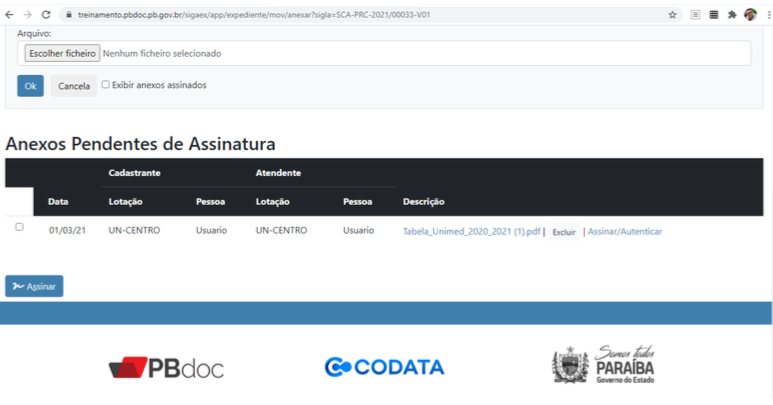Enable the Exibir anexos assinados checkbox
The height and width of the screenshot is (405, 773).
pyautogui.click(x=106, y=85)
